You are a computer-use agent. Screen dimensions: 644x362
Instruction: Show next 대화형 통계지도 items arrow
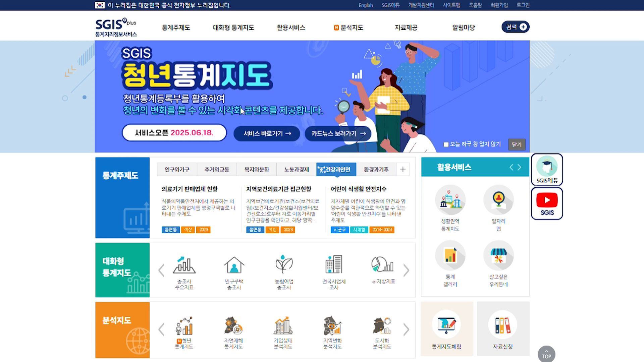pos(406,270)
